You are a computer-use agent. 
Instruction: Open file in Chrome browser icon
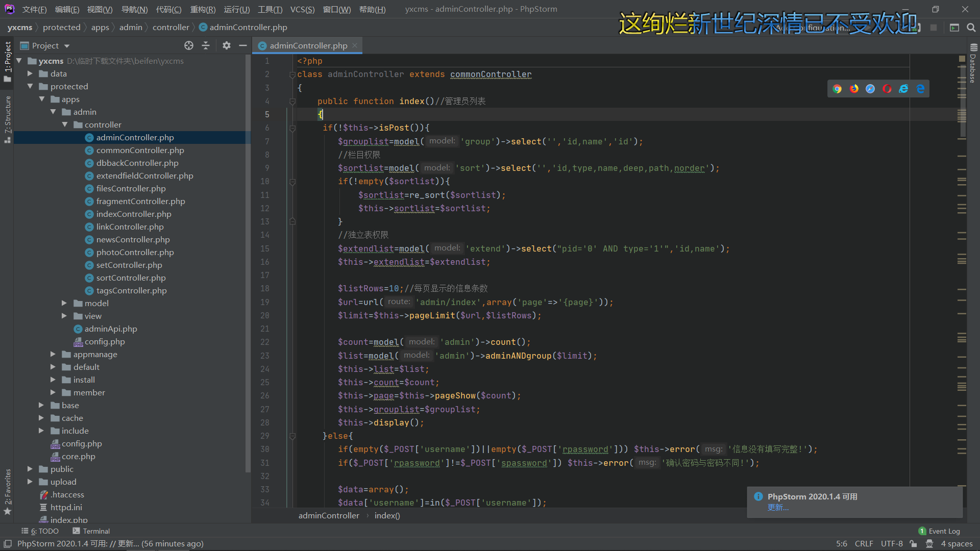click(837, 89)
